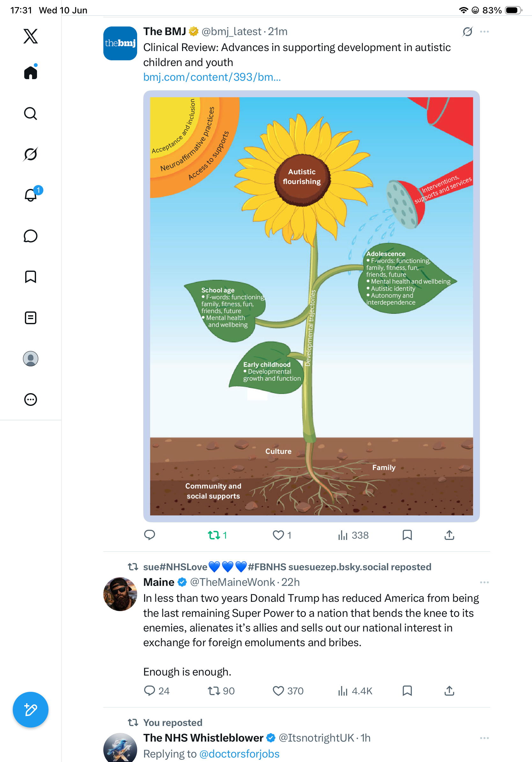This screenshot has width=532, height=762.
Task: Open the Profile avatar in sidebar
Action: [x=31, y=359]
